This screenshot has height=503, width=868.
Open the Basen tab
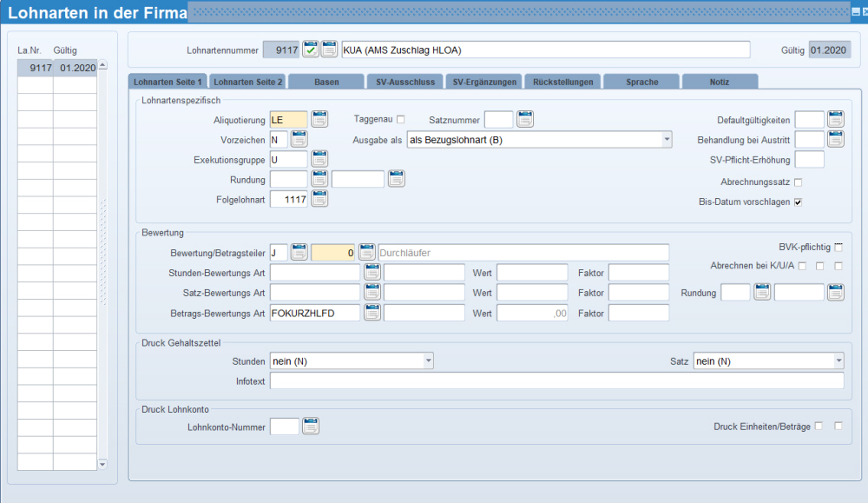coord(326,82)
